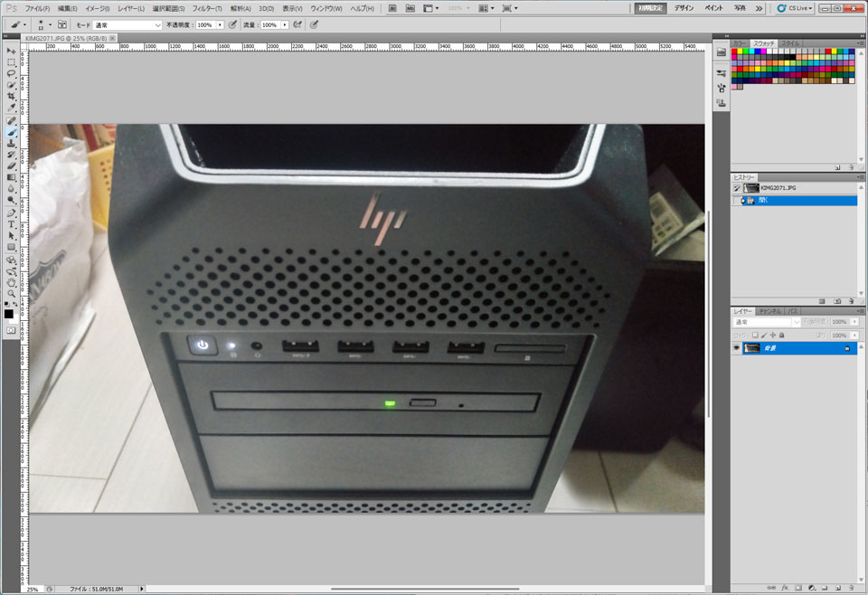Screen dimensions: 868x595
Task: Select the Pen tool
Action: (11, 213)
